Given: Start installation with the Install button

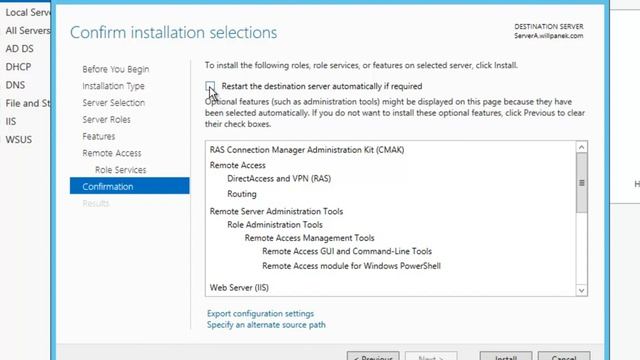Looking at the screenshot, I should [506, 356].
